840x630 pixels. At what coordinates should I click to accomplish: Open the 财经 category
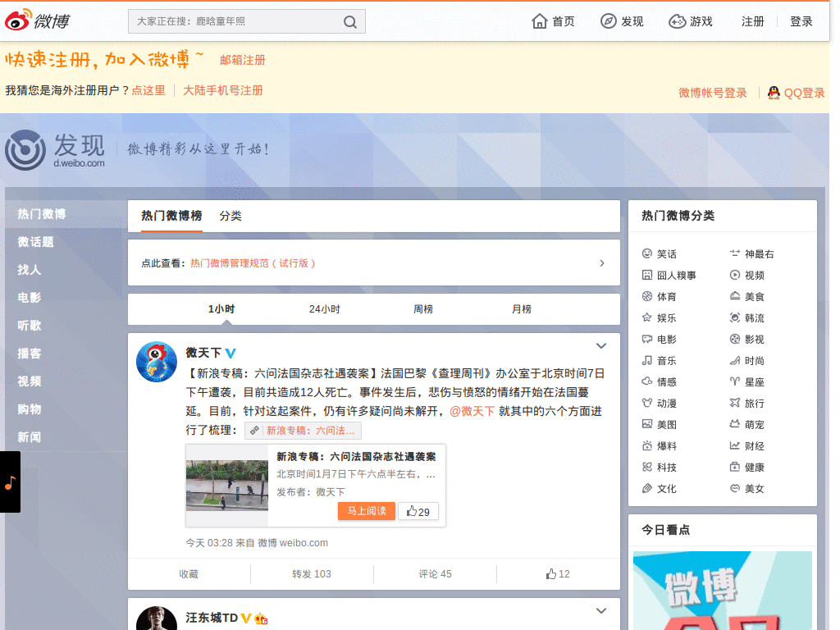(x=747, y=446)
